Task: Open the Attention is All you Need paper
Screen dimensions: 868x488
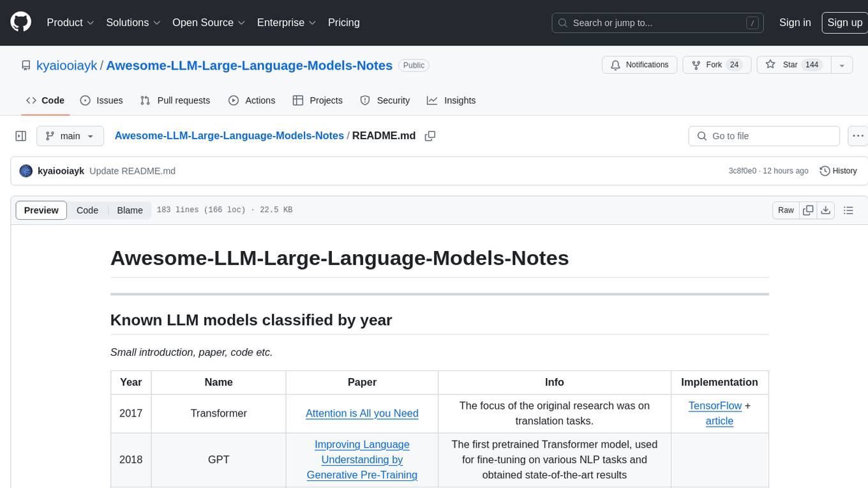Action: coord(362,413)
